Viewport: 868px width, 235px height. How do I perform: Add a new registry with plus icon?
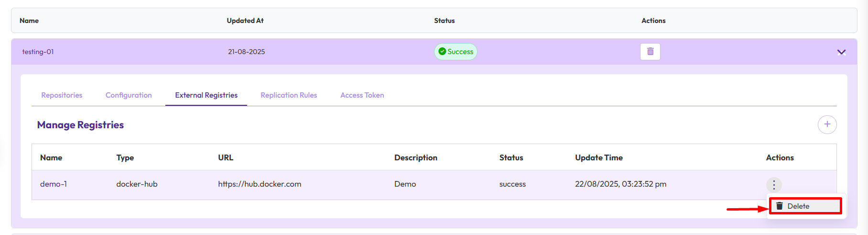click(827, 124)
